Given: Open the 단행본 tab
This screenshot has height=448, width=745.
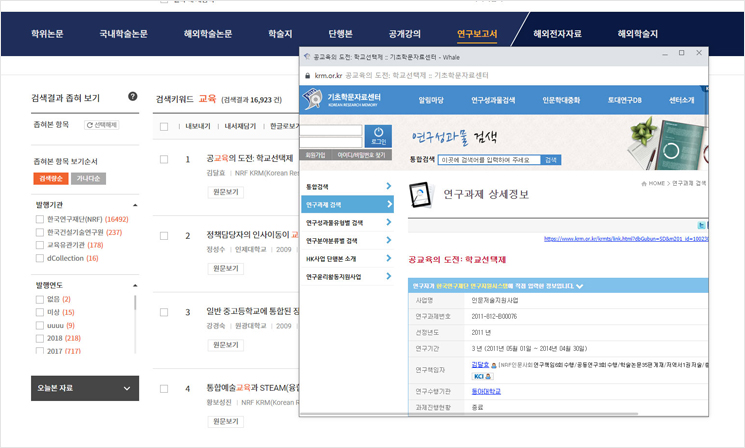Looking at the screenshot, I should (341, 34).
